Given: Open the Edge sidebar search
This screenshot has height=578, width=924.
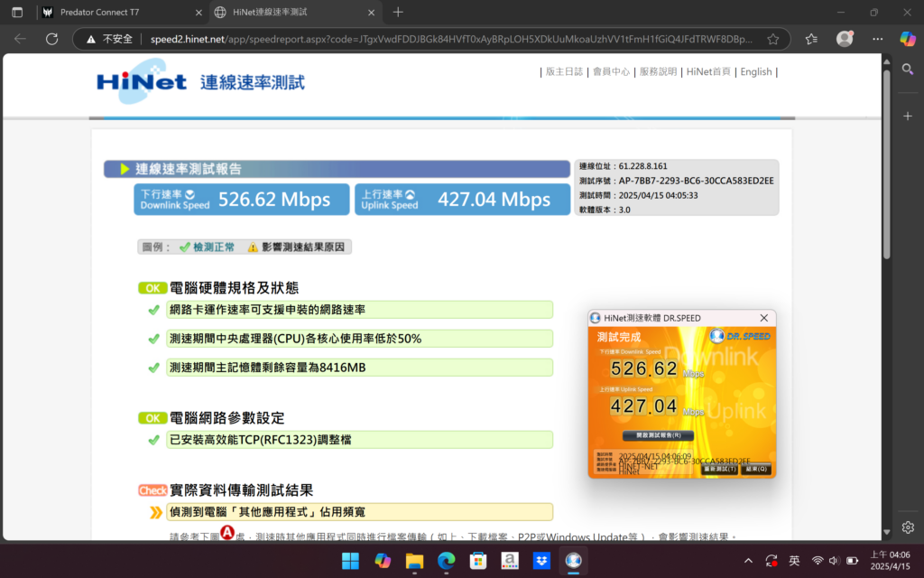Looking at the screenshot, I should click(x=908, y=70).
